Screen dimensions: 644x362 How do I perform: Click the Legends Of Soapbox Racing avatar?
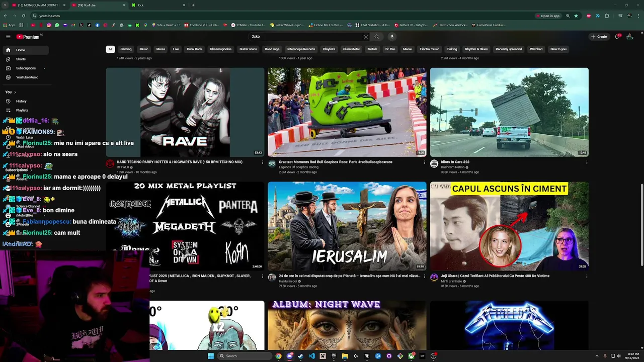coord(272,164)
